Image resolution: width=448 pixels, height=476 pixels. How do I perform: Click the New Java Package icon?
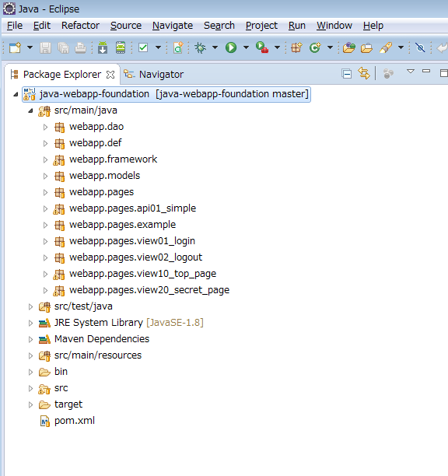[296, 47]
